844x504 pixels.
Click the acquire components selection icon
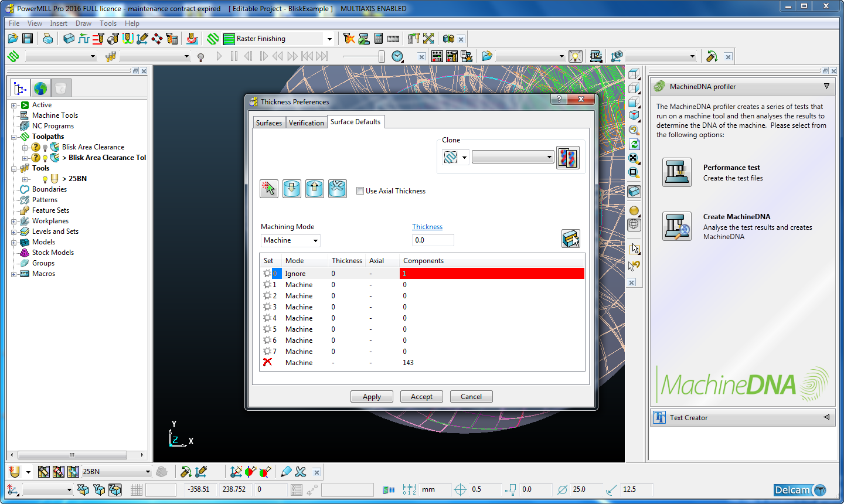tap(269, 189)
